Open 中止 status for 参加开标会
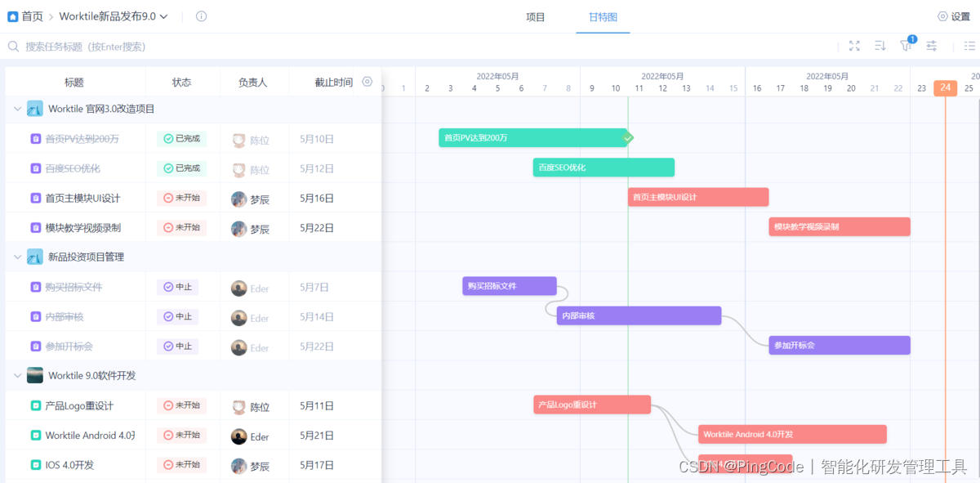Image resolution: width=980 pixels, height=483 pixels. coord(177,347)
